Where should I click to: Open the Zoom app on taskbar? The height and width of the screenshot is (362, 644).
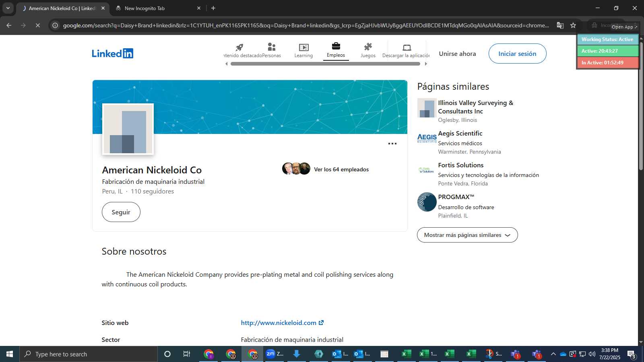point(275,354)
